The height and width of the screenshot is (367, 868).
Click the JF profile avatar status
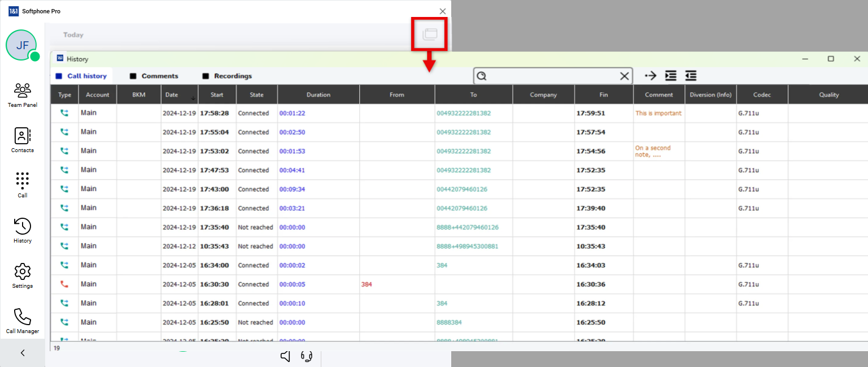coord(22,45)
